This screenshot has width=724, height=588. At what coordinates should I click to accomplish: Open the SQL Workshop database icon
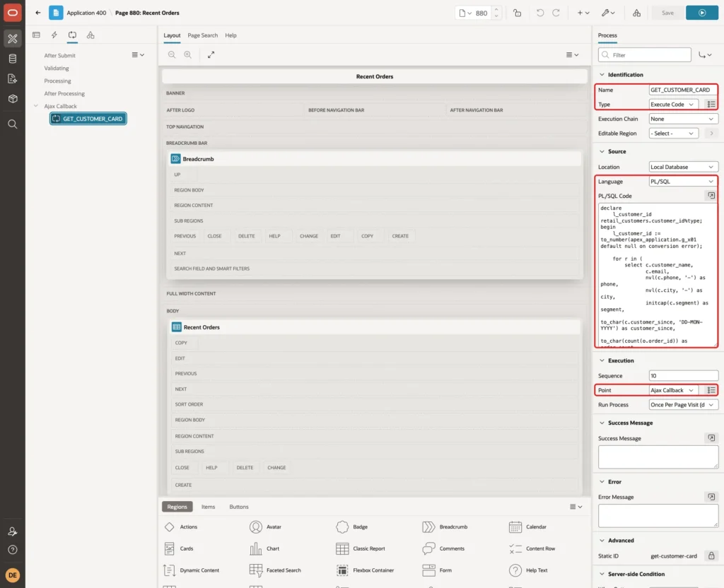(13, 59)
